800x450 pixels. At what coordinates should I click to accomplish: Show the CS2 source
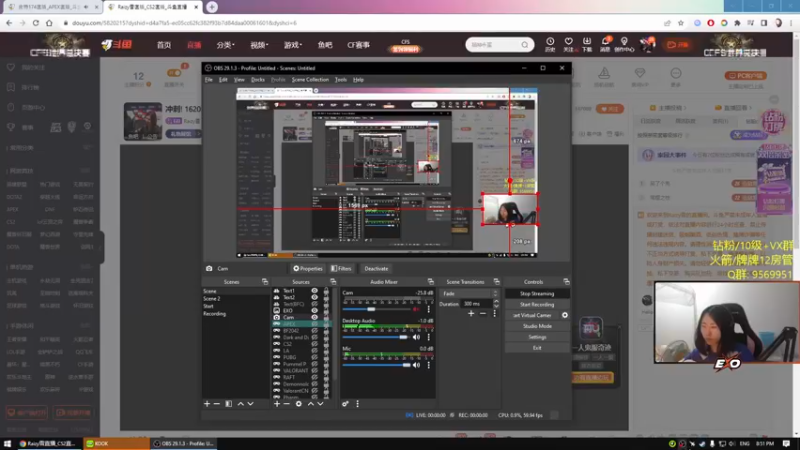click(314, 344)
